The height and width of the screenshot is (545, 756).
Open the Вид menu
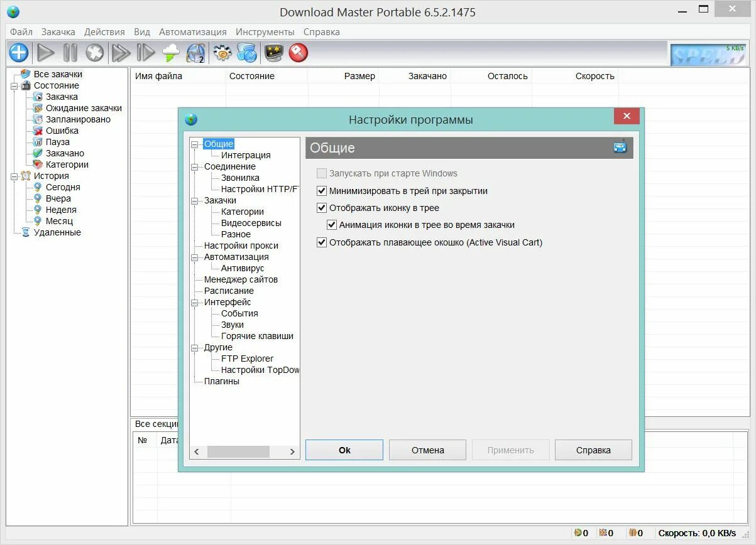click(142, 31)
